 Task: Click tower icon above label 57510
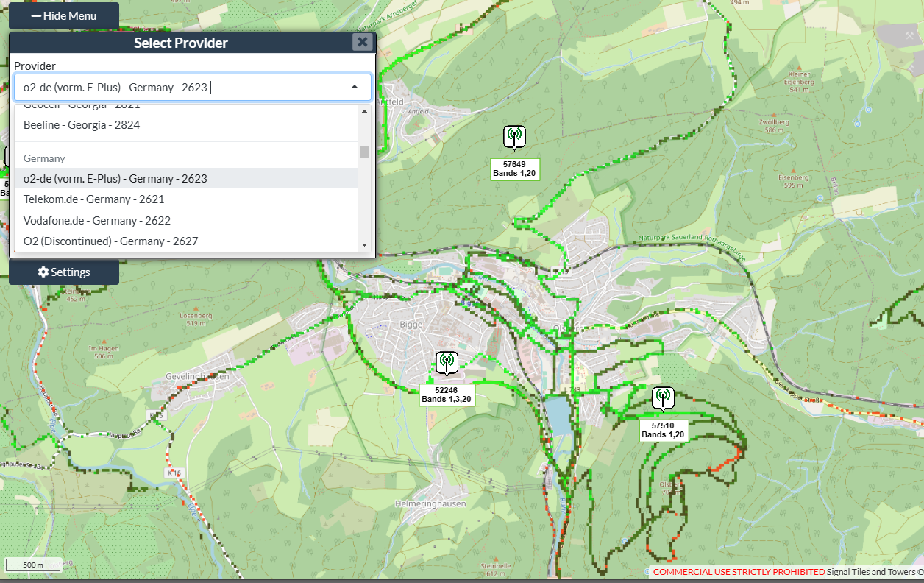663,398
